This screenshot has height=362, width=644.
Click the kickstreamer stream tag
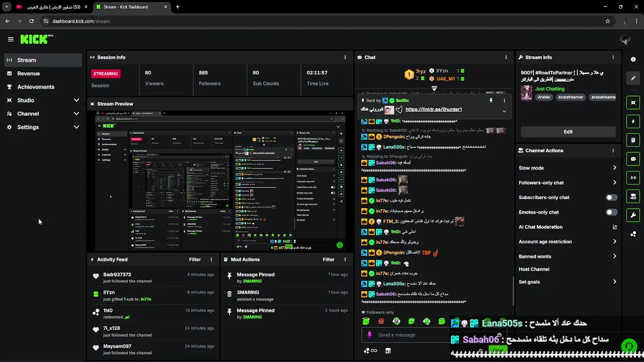click(x=570, y=97)
